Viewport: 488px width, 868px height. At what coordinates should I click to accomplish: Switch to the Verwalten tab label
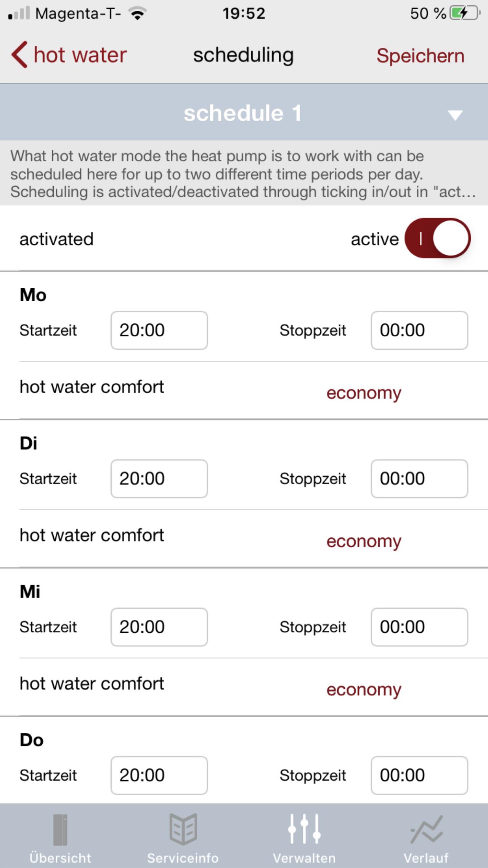coord(304,858)
